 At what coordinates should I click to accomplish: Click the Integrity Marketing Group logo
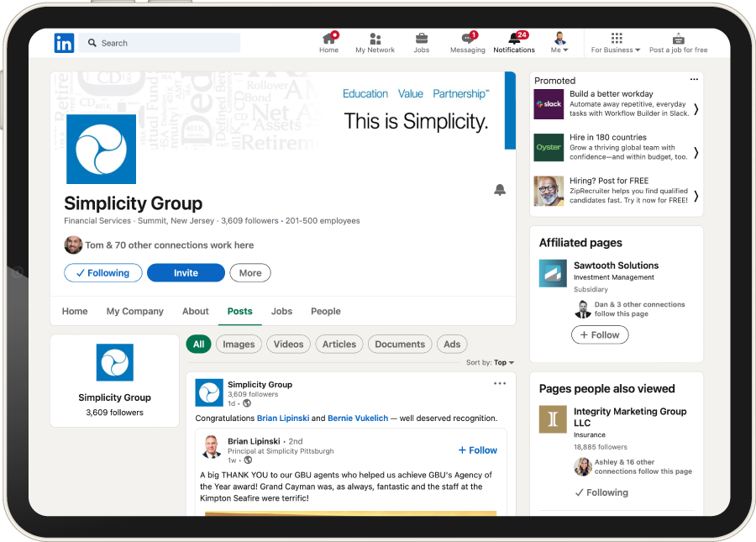click(x=553, y=419)
